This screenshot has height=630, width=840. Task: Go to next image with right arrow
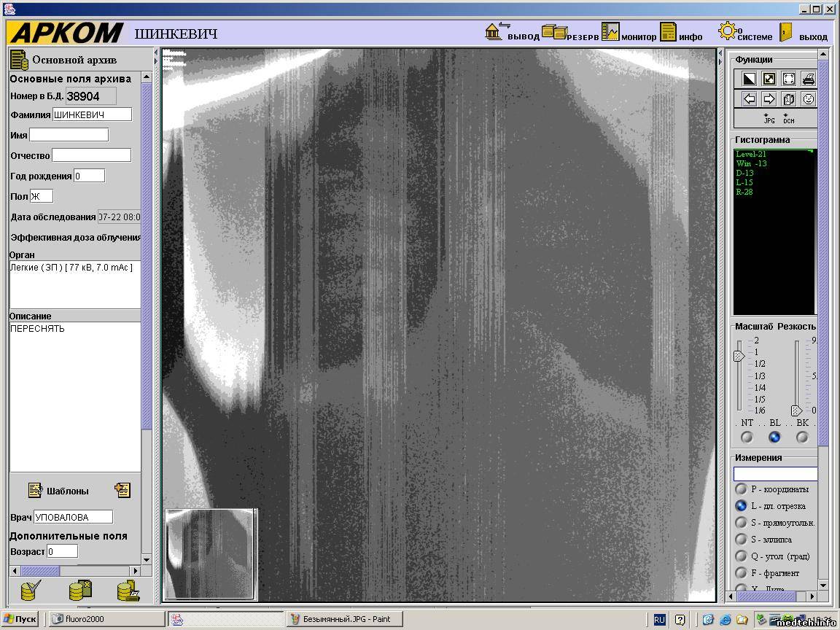coord(769,98)
